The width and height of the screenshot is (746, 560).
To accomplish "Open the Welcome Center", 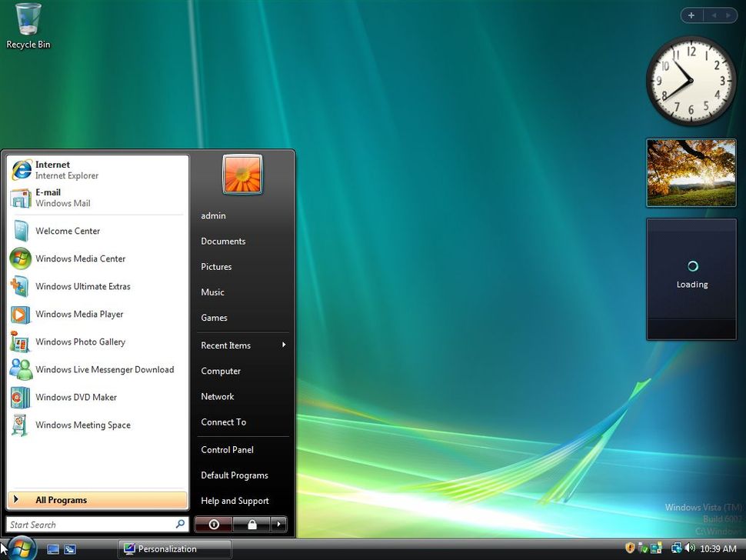I will 68,231.
